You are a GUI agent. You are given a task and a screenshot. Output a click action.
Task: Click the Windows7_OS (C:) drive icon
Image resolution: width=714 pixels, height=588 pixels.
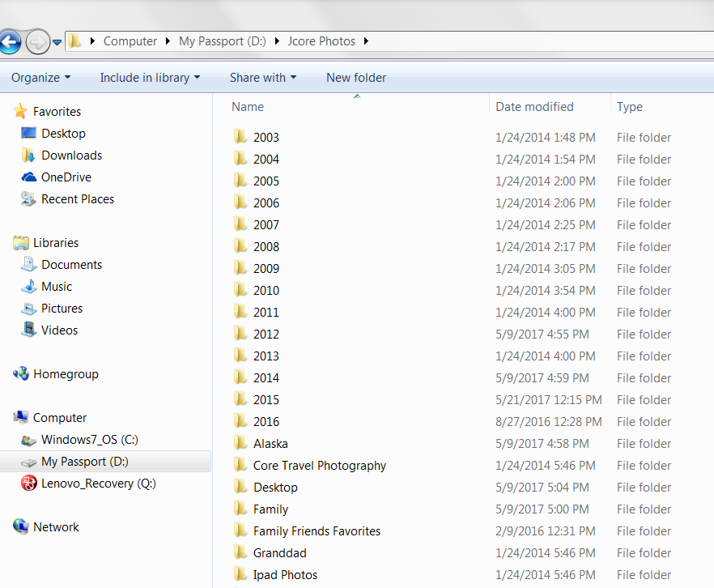(28, 441)
